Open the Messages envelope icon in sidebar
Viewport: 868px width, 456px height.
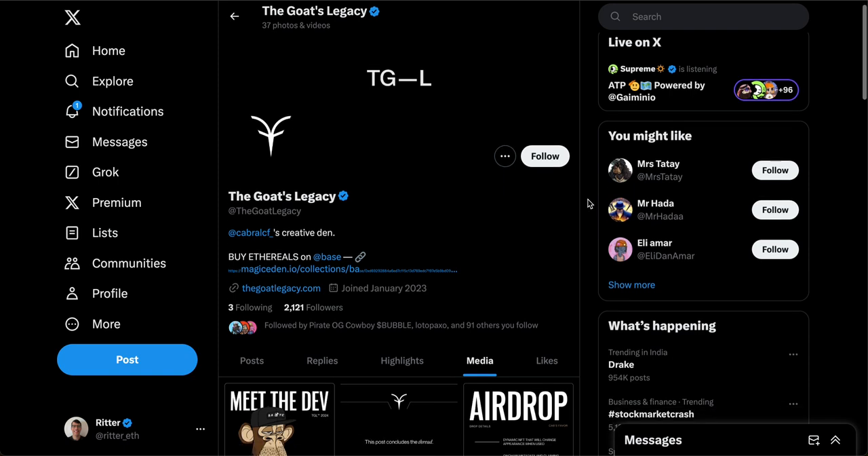72,142
